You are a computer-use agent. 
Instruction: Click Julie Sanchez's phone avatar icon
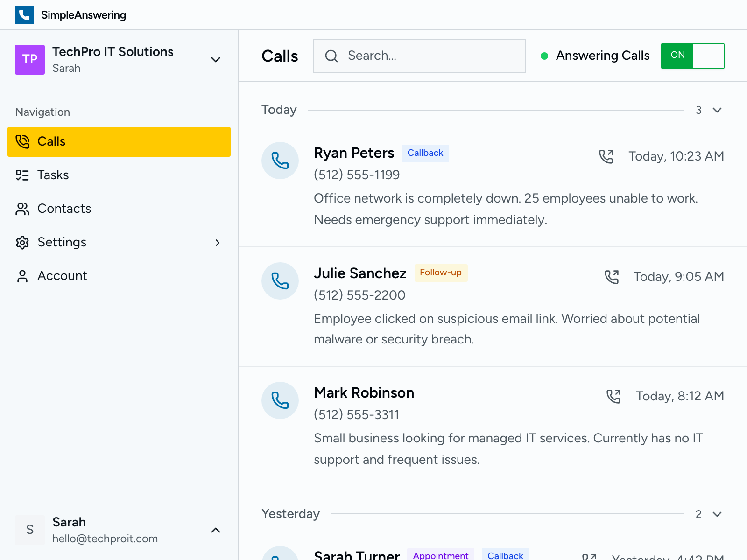[x=280, y=281]
